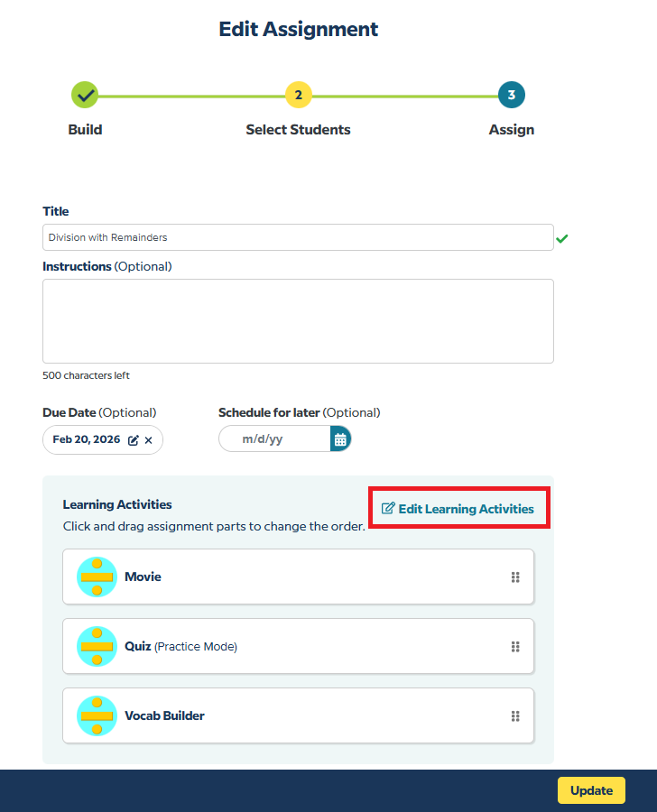657x812 pixels.
Task: Open the schedule calendar picker
Action: click(340, 439)
